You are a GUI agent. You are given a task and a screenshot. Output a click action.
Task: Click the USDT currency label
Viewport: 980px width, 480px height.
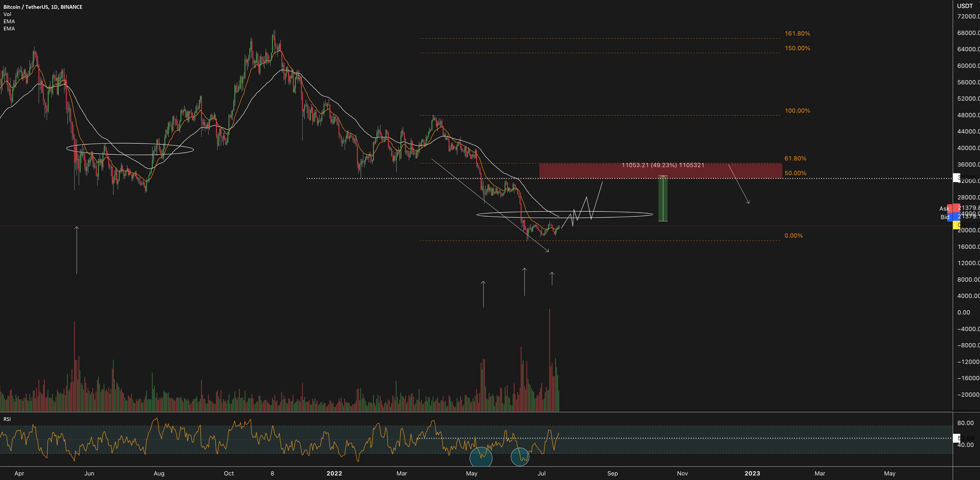point(965,6)
